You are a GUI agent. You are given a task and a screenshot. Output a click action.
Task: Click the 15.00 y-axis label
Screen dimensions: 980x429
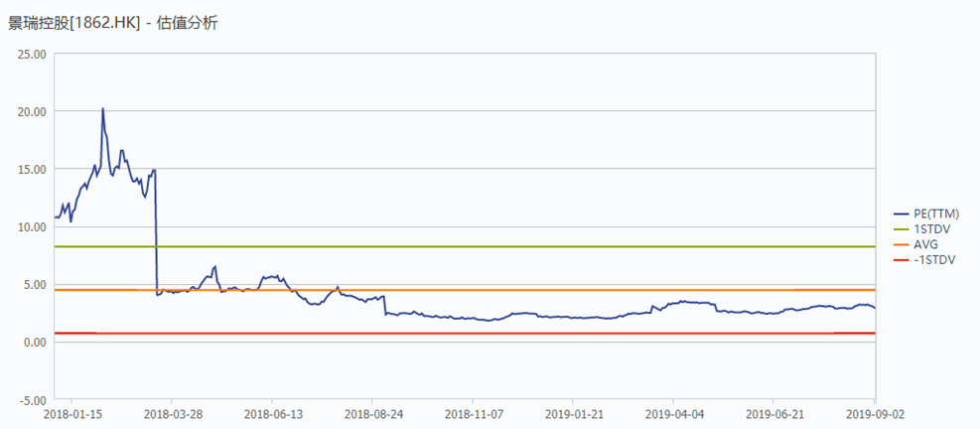point(34,169)
